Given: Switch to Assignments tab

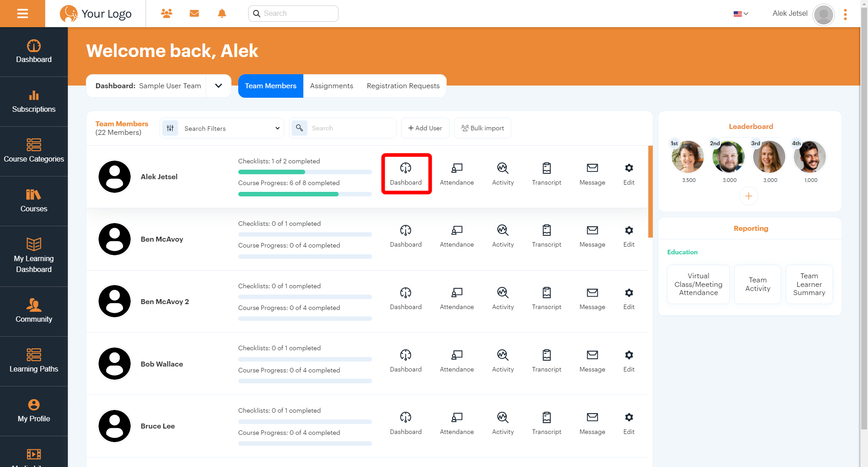Looking at the screenshot, I should pos(331,86).
